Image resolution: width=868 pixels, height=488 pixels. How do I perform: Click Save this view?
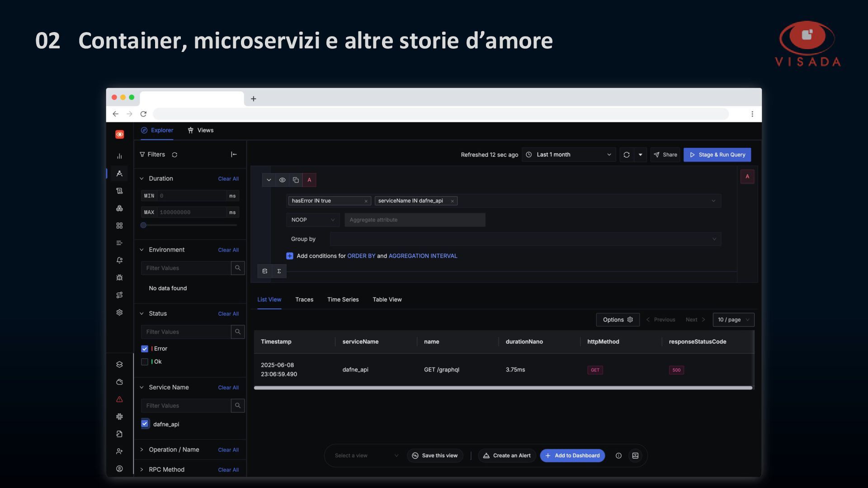click(x=434, y=455)
